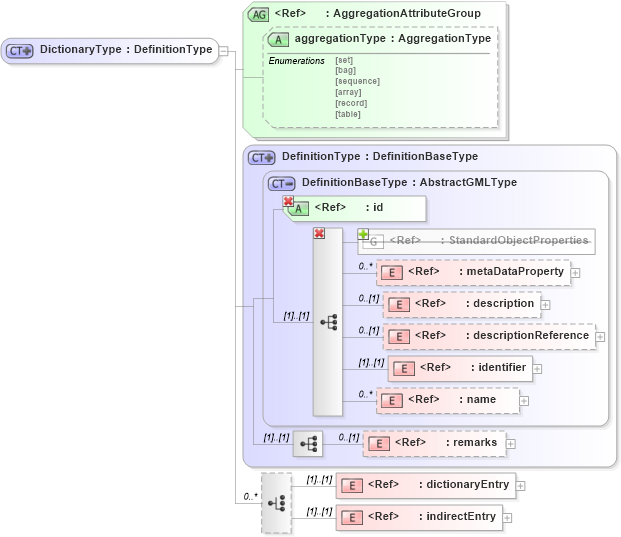Click the E icon of remarks

(379, 444)
